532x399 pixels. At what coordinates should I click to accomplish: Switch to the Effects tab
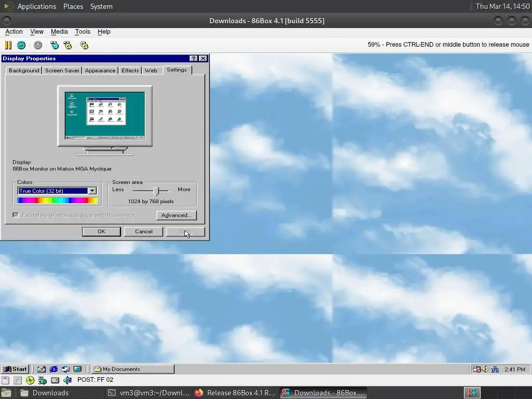(x=130, y=70)
